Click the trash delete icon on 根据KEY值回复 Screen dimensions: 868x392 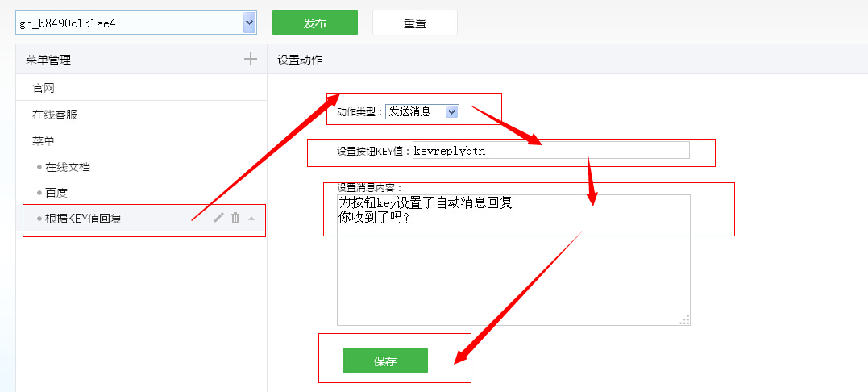point(235,218)
